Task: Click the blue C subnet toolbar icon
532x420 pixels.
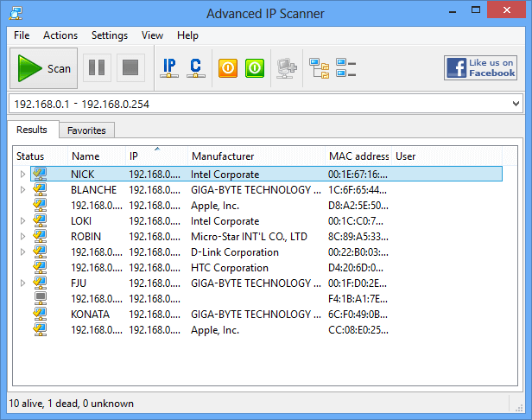Action: (x=196, y=68)
